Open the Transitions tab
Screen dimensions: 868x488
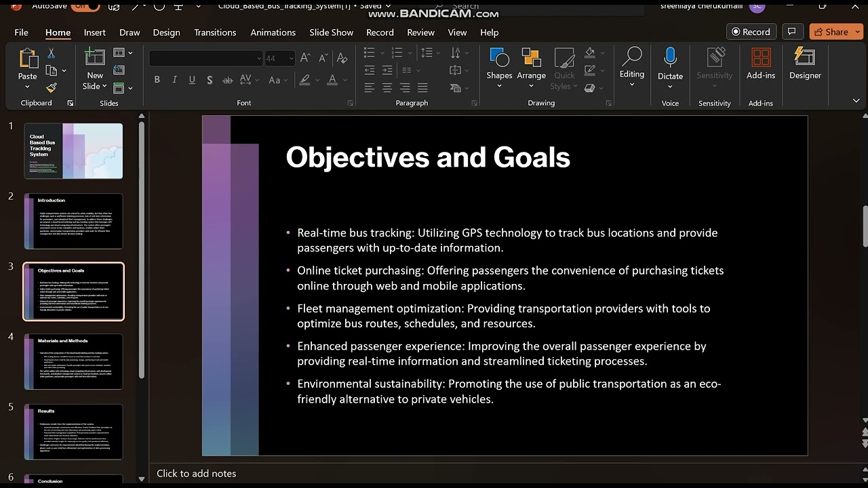pos(215,32)
